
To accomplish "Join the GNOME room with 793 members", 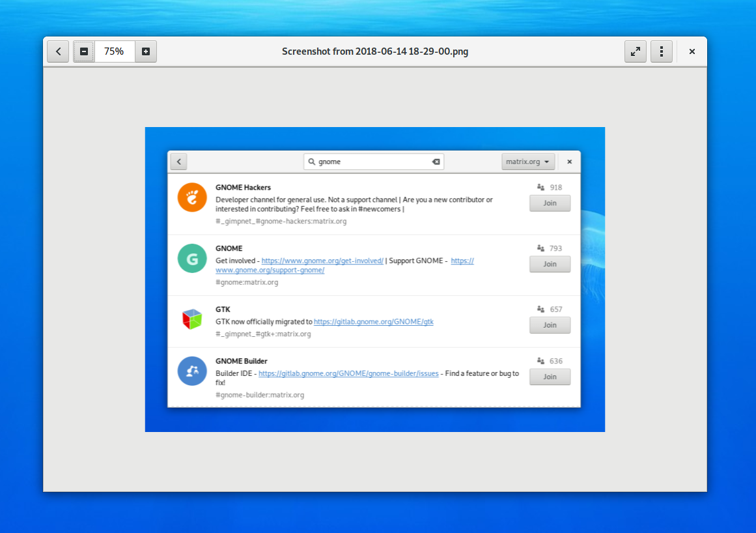I will (x=550, y=264).
